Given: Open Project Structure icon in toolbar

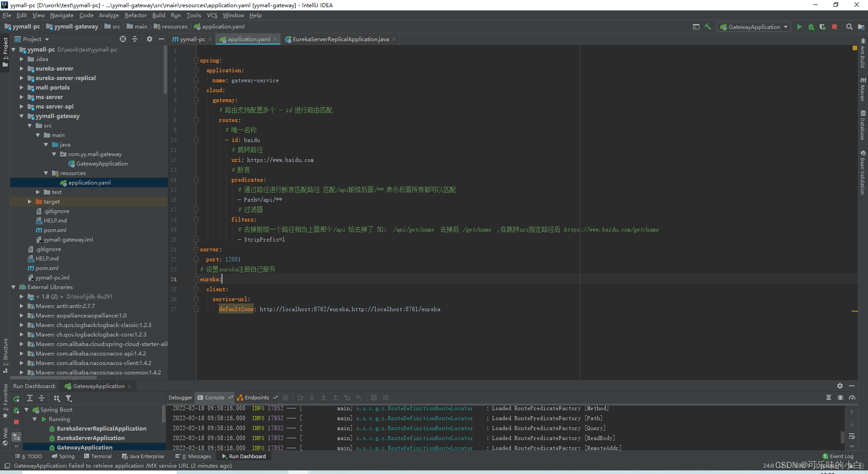Looking at the screenshot, I should pos(861,27).
